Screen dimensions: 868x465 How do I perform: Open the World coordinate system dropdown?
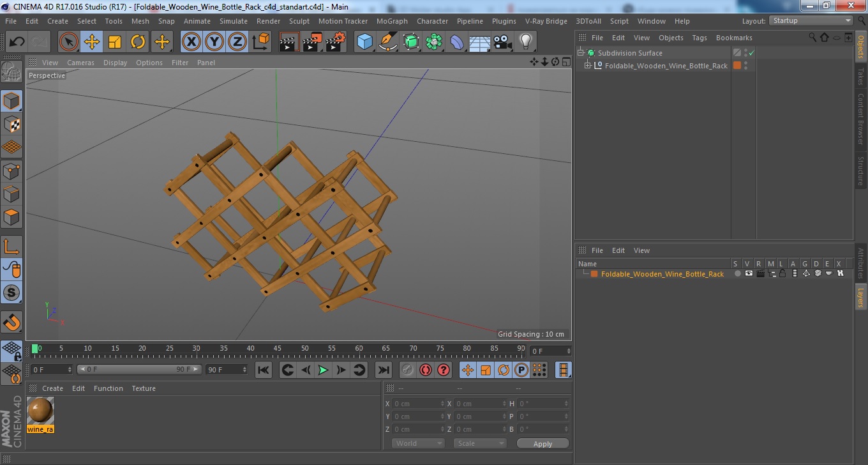(418, 443)
